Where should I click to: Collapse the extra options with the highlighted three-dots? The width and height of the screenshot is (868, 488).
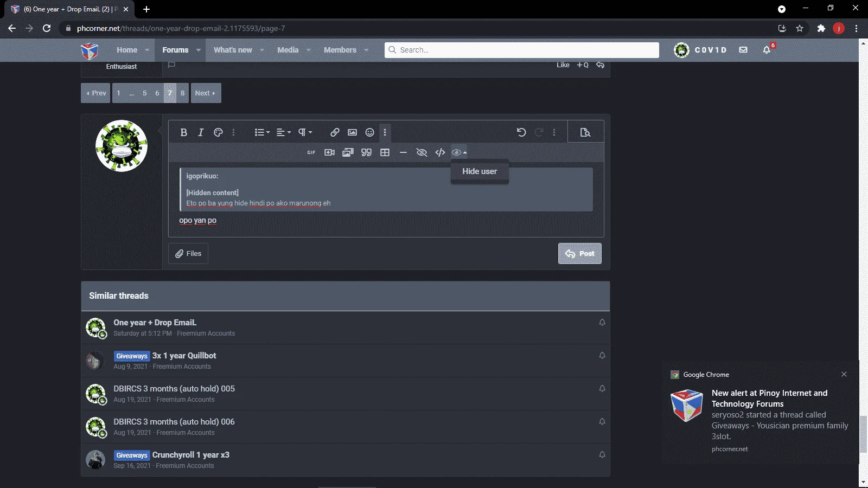point(385,132)
